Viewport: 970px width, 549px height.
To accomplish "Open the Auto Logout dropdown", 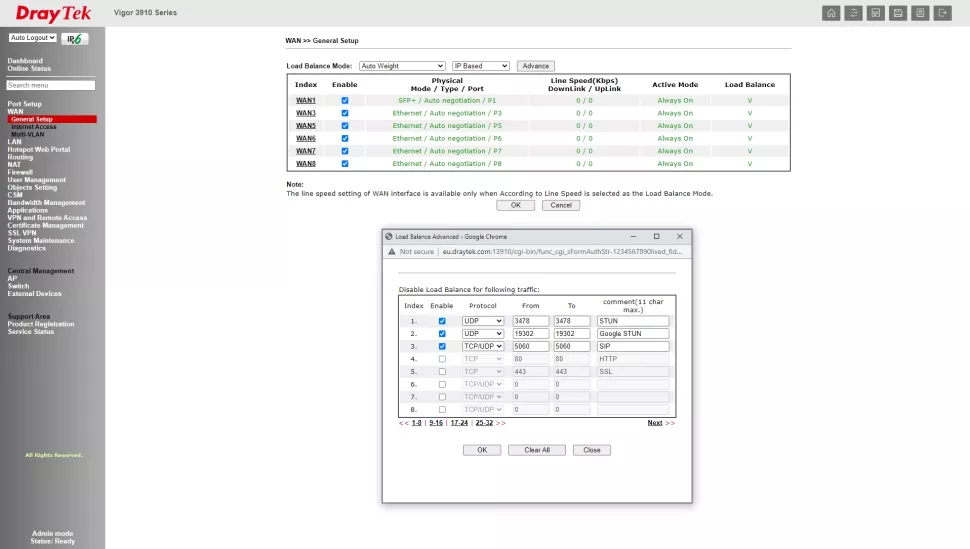I will point(33,38).
